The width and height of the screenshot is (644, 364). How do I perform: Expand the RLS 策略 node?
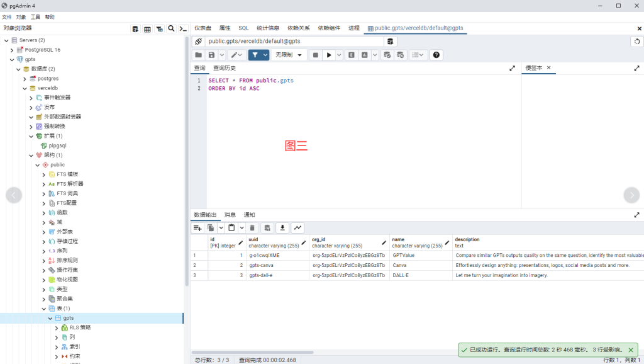coord(57,328)
